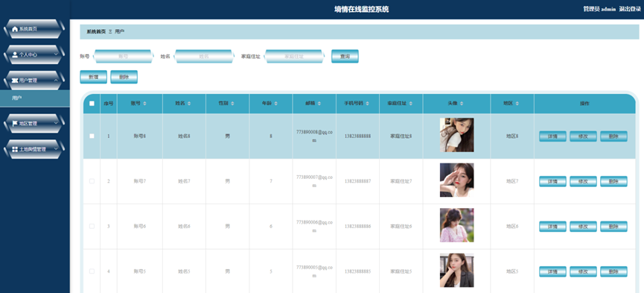This screenshot has width=644, height=293.
Task: Click the flag icon in 地区管理
Action: pyautogui.click(x=15, y=124)
